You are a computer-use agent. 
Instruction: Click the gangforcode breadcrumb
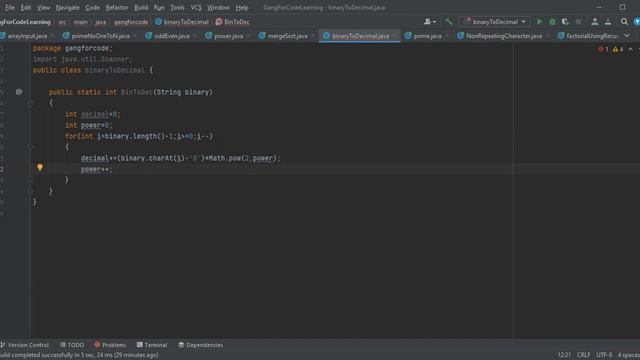point(131,22)
